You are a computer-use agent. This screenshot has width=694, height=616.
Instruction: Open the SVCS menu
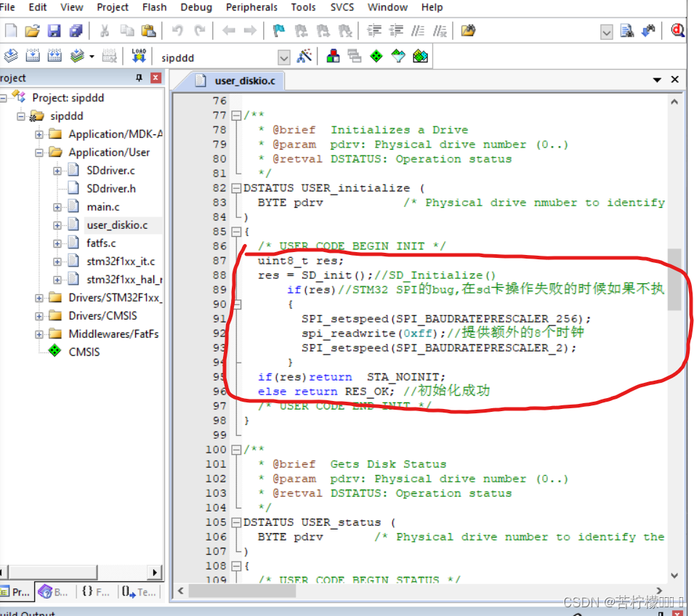point(342,7)
